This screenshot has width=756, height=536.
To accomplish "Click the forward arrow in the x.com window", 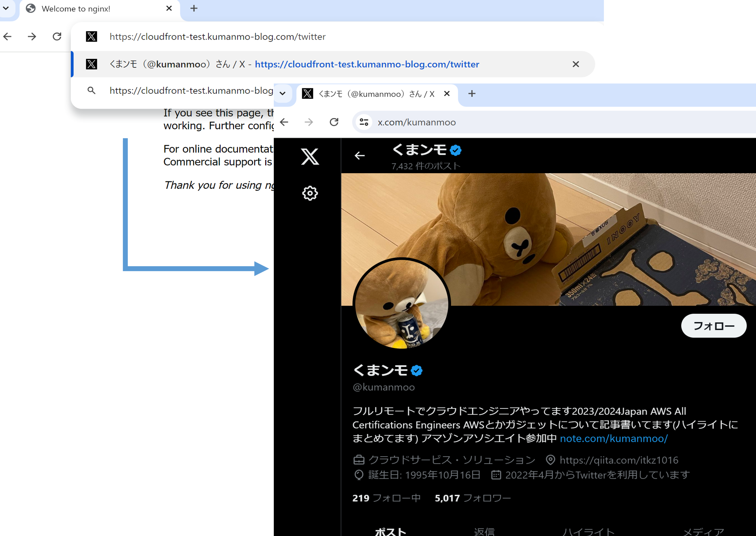I will pos(308,122).
